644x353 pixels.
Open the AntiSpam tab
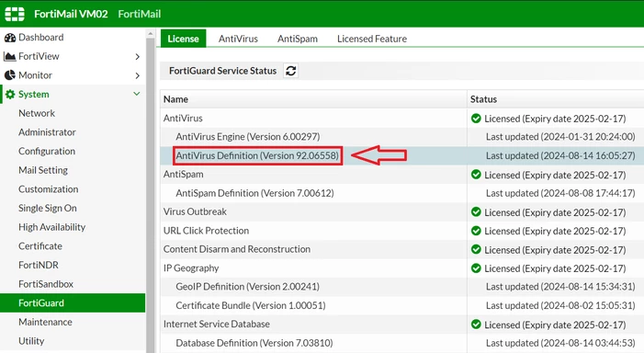point(298,39)
